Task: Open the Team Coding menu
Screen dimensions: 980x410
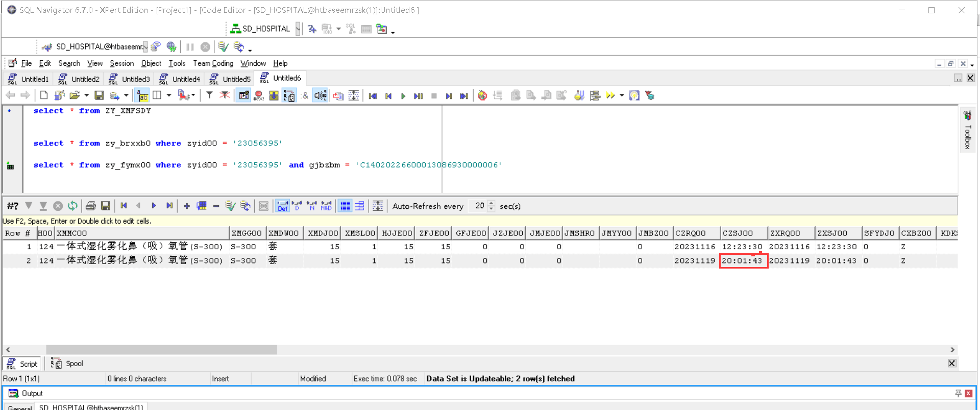Action: click(x=213, y=63)
